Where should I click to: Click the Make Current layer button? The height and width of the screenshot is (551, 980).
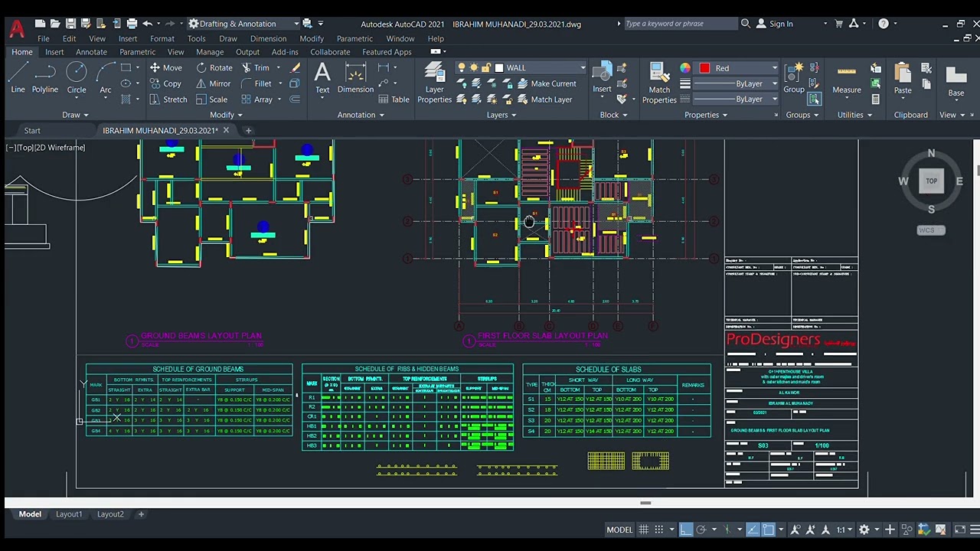coord(546,84)
